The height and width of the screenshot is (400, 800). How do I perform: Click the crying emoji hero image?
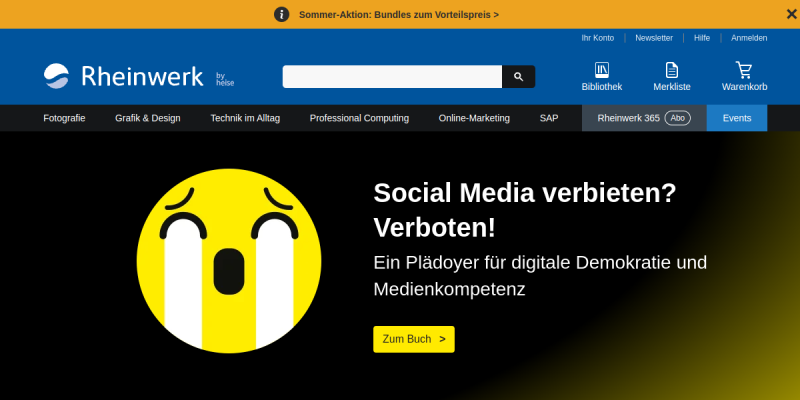[229, 261]
